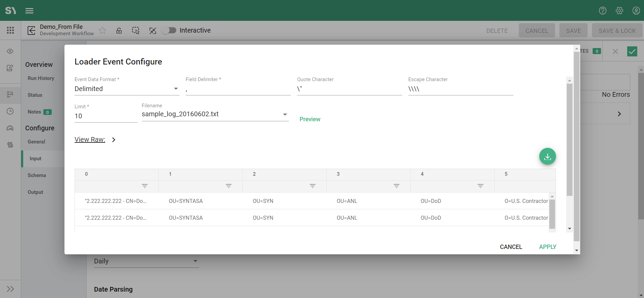
Task: Open the settings gear icon
Action: coord(619,11)
